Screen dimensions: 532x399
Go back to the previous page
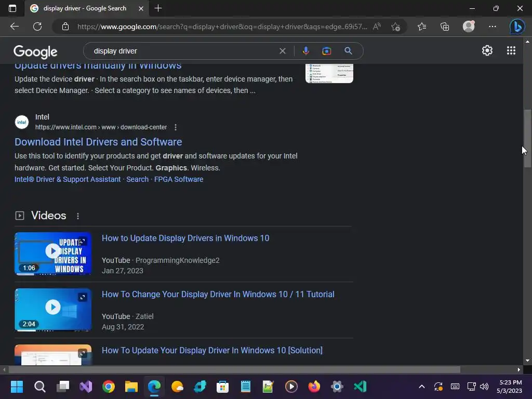point(15,26)
